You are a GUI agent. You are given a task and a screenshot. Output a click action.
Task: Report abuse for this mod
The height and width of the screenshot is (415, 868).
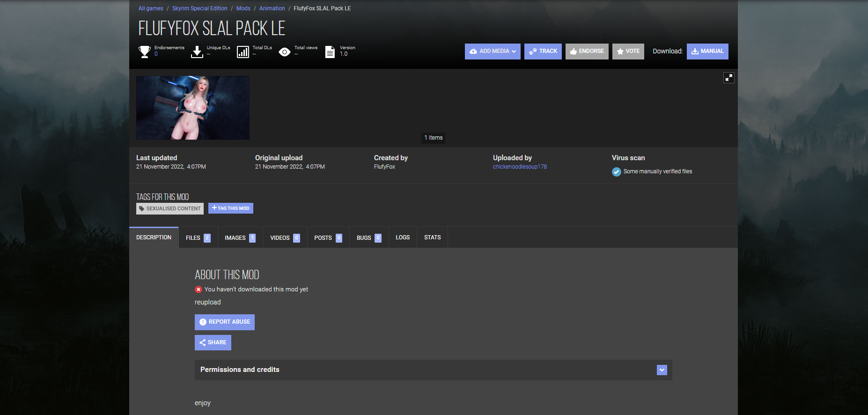click(225, 322)
